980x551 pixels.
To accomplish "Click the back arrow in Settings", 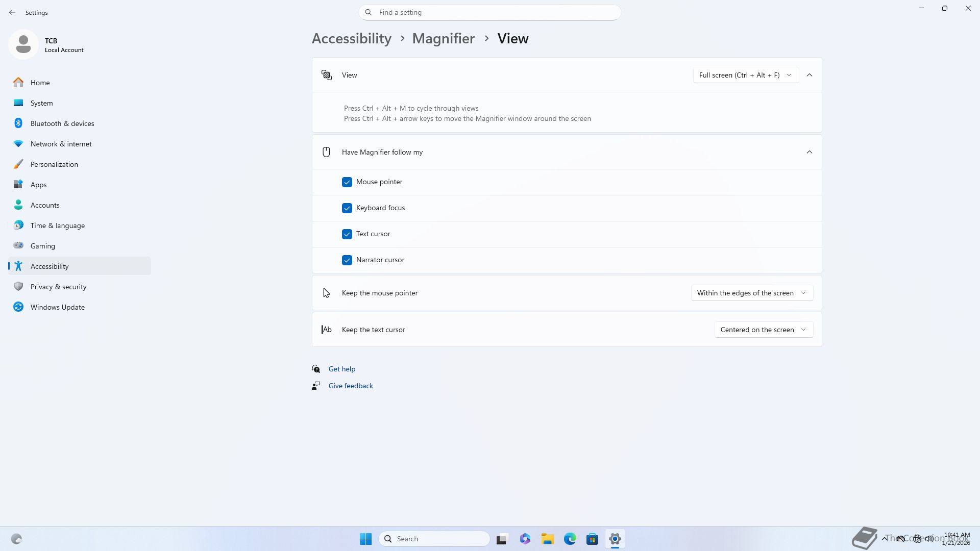I will (x=12, y=12).
